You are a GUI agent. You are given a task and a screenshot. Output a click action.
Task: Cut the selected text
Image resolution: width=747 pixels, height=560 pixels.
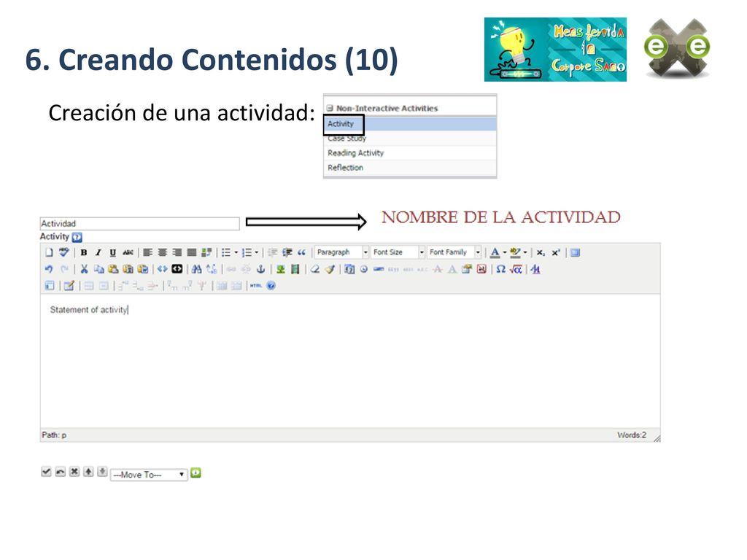click(x=84, y=269)
